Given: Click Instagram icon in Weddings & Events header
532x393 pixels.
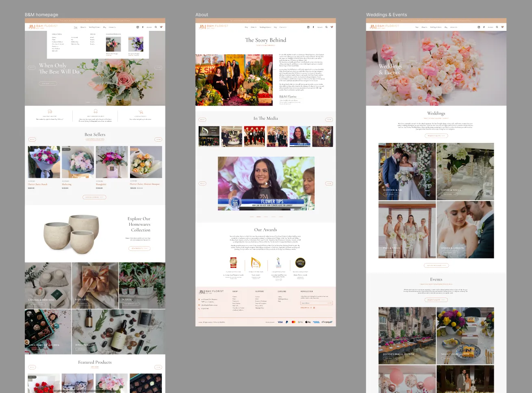Looking at the screenshot, I should tap(479, 27).
